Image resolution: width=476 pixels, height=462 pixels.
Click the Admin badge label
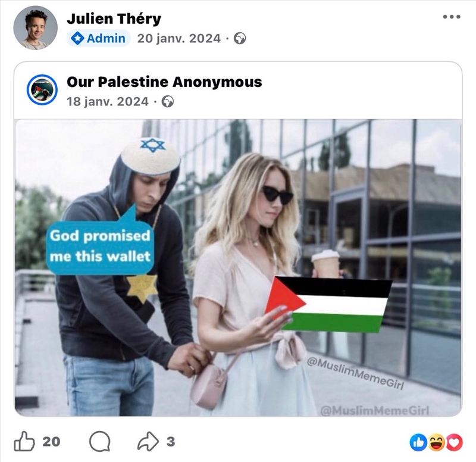99,38
